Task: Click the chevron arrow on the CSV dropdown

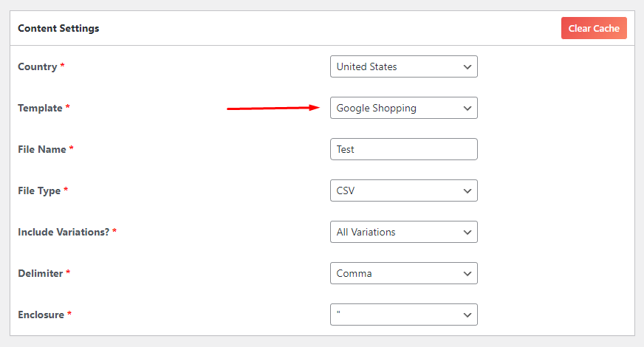Action: pos(467,190)
